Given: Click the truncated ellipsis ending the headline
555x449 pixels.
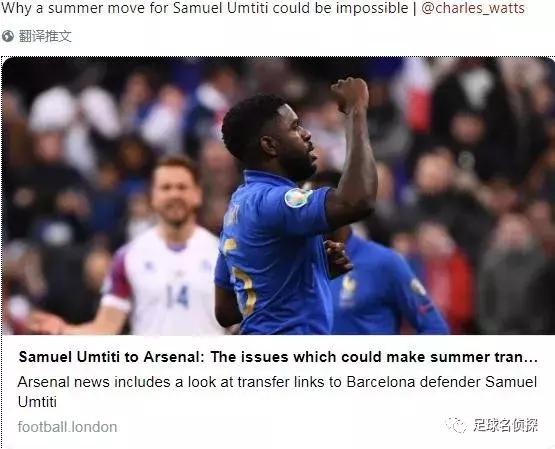Looking at the screenshot, I should click(532, 358).
